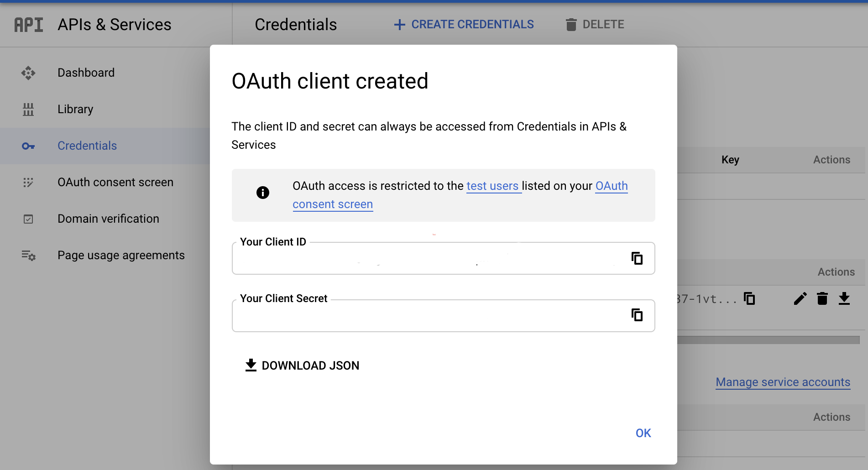The width and height of the screenshot is (868, 470).
Task: Copy the client ID in the background table row
Action: pyautogui.click(x=749, y=299)
